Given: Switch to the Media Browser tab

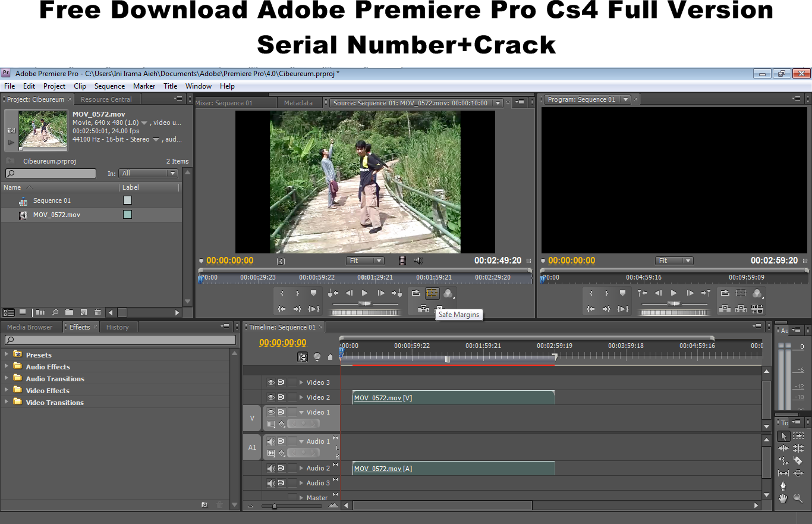Looking at the screenshot, I should 30,327.
